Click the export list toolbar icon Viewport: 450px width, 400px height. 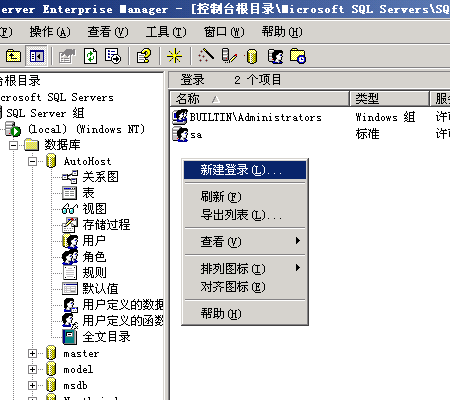tap(113, 56)
